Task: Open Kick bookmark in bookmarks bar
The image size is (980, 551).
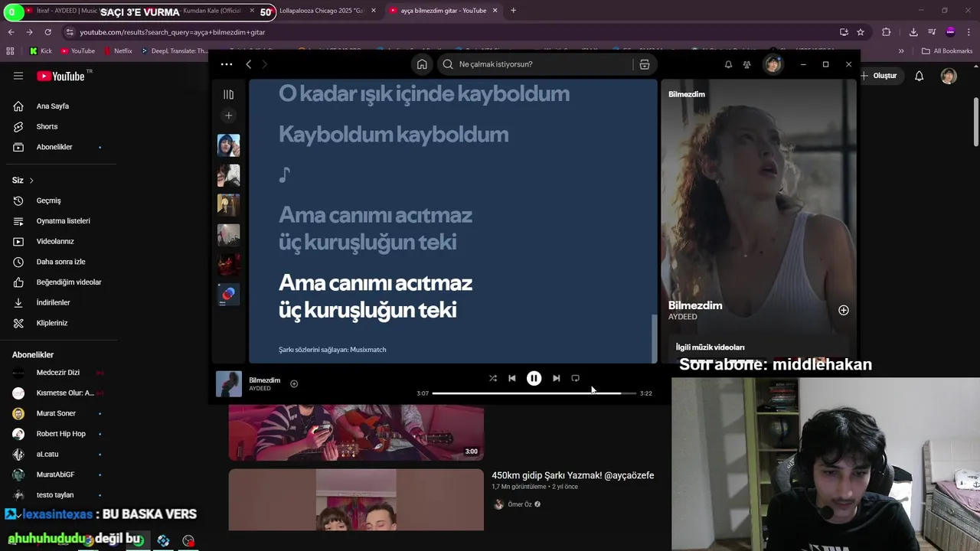Action: coord(41,51)
